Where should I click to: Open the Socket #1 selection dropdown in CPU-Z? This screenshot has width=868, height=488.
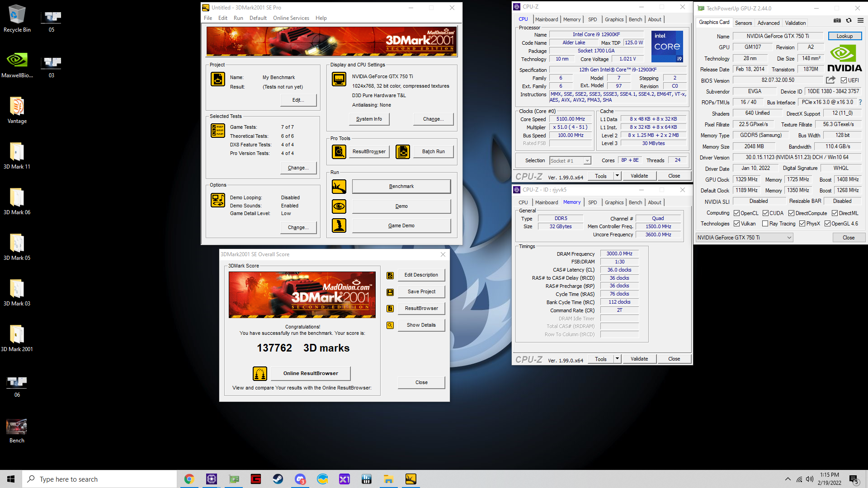(x=570, y=161)
